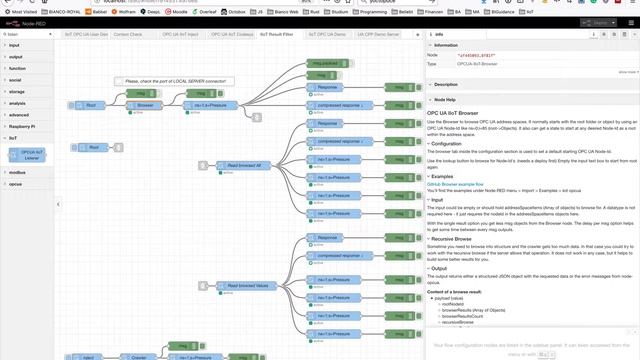Image resolution: width=640 pixels, height=360 pixels.
Task: Add a new flow tab with plus
Action: (417, 35)
